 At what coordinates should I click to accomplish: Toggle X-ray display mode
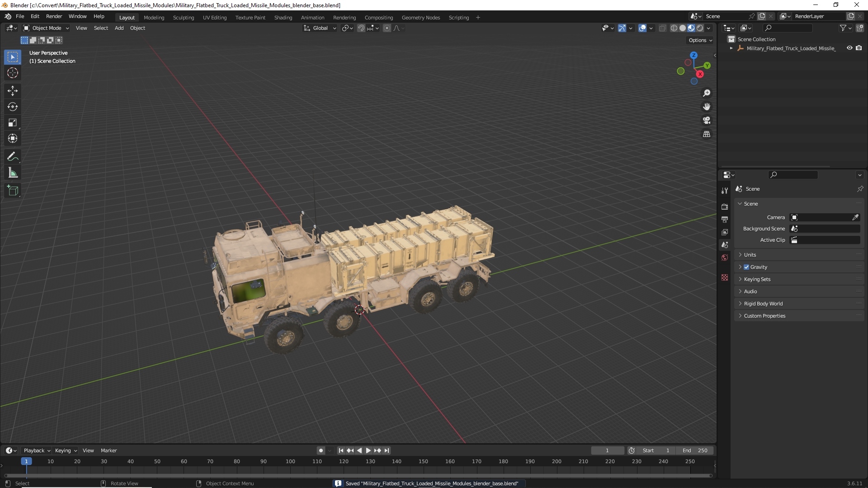[662, 28]
